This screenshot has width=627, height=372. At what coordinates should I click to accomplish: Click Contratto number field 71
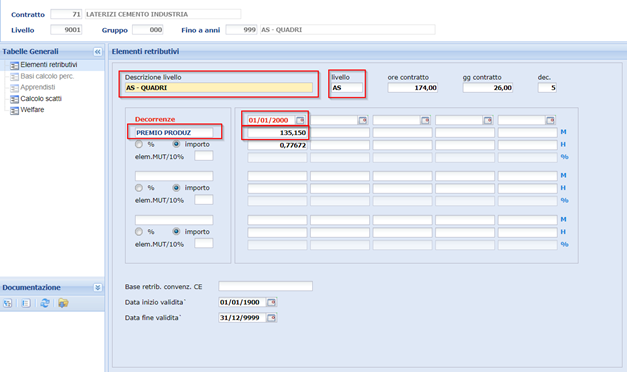[66, 14]
